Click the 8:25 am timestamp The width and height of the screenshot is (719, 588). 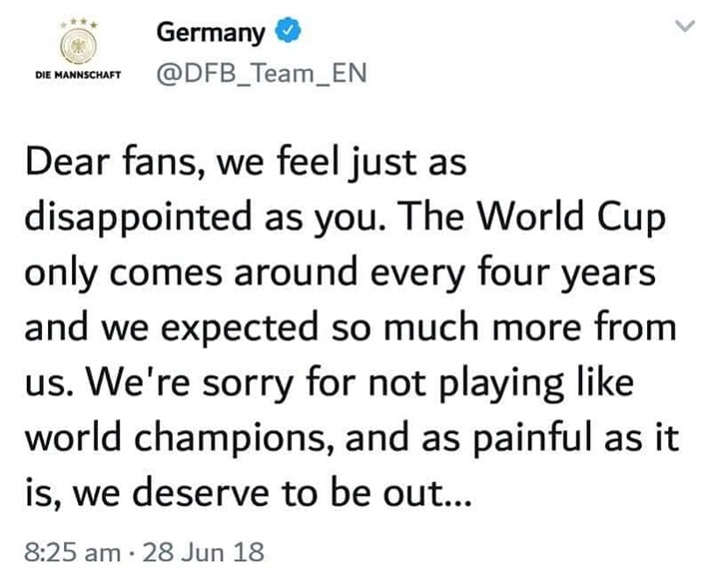point(73,552)
